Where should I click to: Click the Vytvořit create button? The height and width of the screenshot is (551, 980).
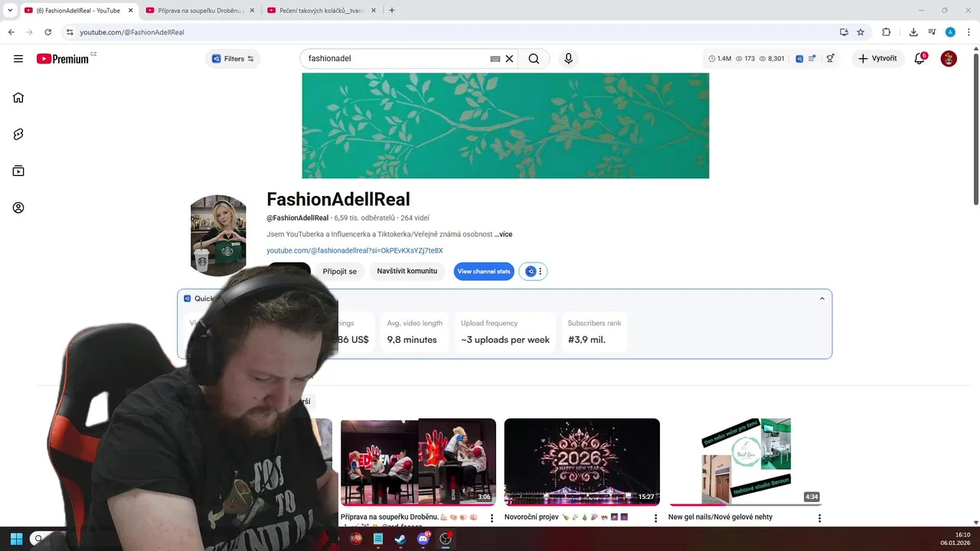pos(878,59)
